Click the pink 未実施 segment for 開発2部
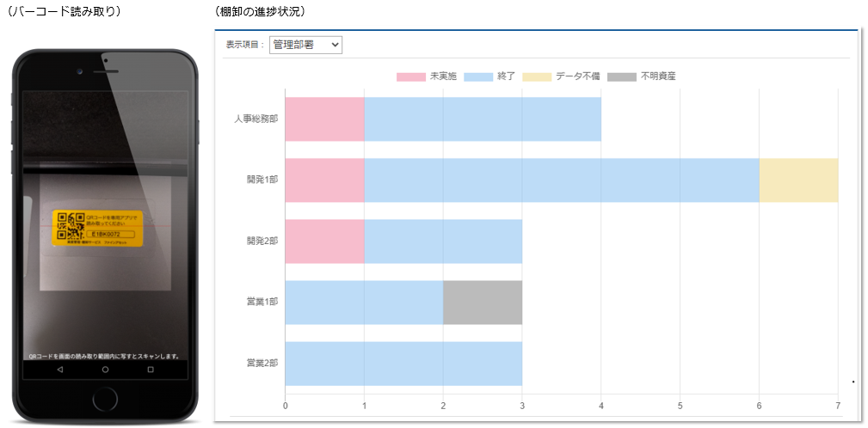868x428 pixels. (324, 241)
